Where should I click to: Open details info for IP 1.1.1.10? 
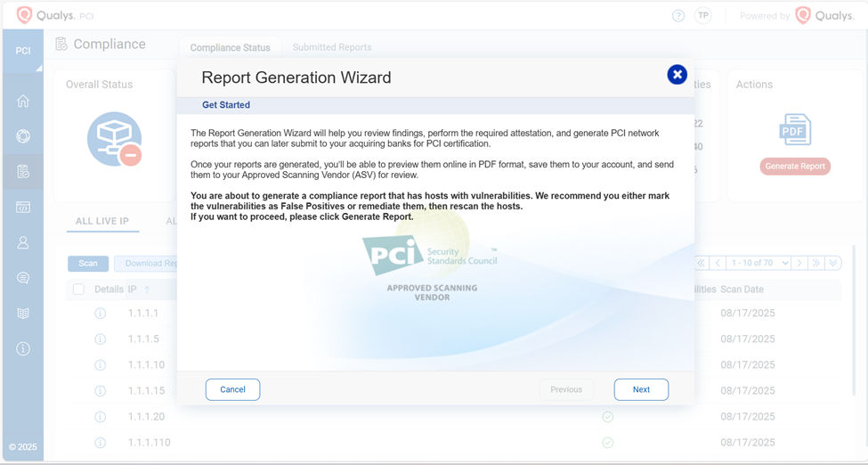click(x=101, y=364)
